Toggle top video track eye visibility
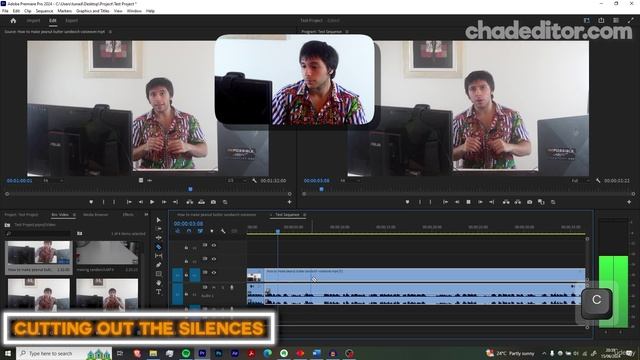640x360 pixels. [214, 245]
